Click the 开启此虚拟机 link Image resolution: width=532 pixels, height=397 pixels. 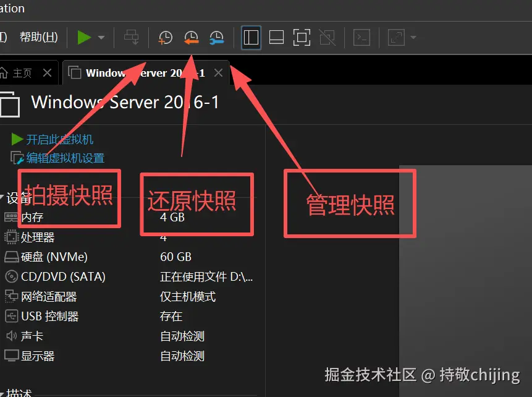click(60, 139)
